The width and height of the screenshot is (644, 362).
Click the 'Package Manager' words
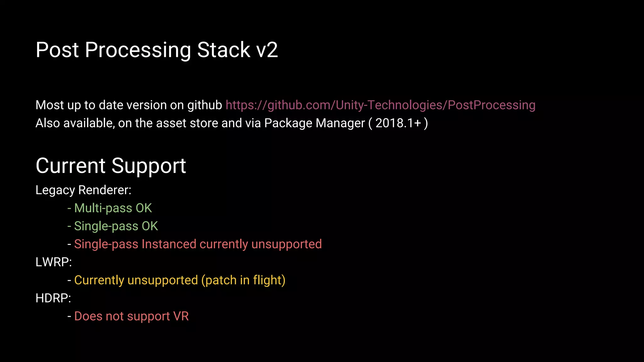314,123
